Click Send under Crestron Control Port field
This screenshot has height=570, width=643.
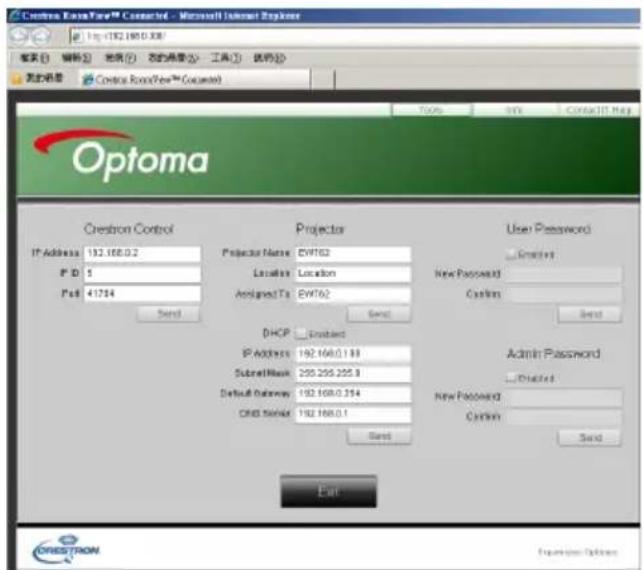(169, 315)
